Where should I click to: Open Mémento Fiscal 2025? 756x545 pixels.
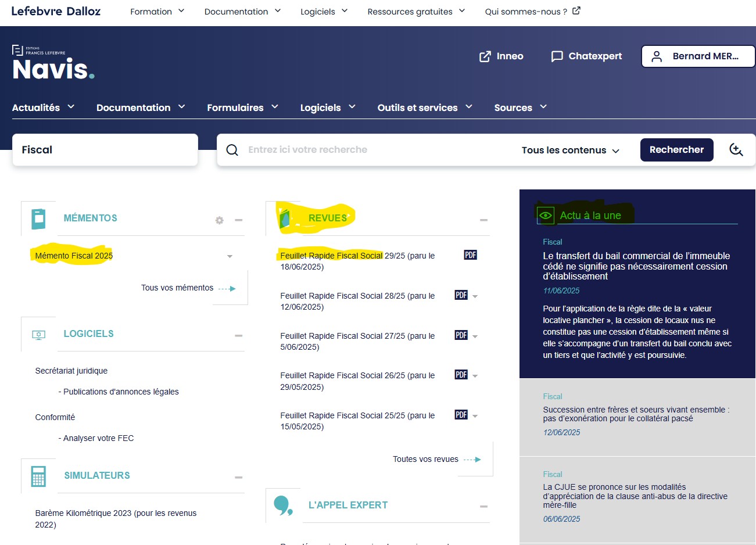[x=74, y=256]
